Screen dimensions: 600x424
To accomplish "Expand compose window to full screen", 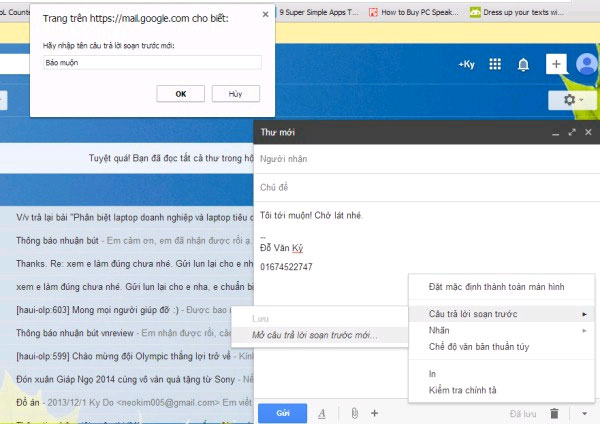I will pos(572,132).
